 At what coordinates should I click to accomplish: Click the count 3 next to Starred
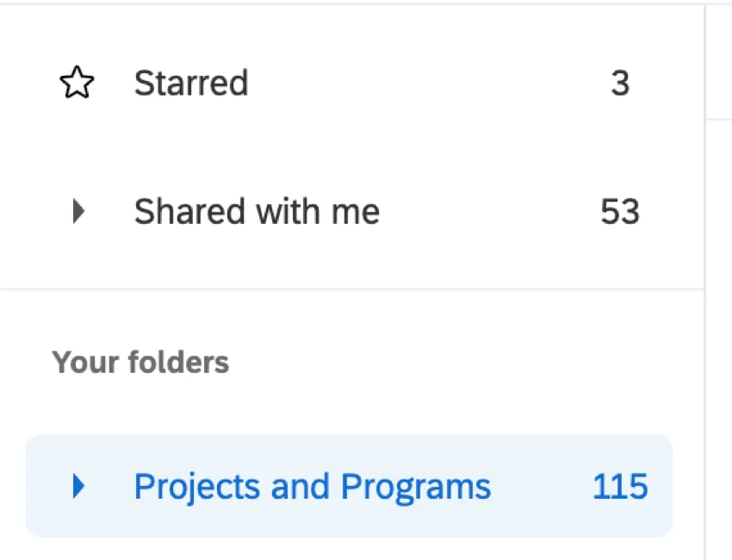coord(622,82)
